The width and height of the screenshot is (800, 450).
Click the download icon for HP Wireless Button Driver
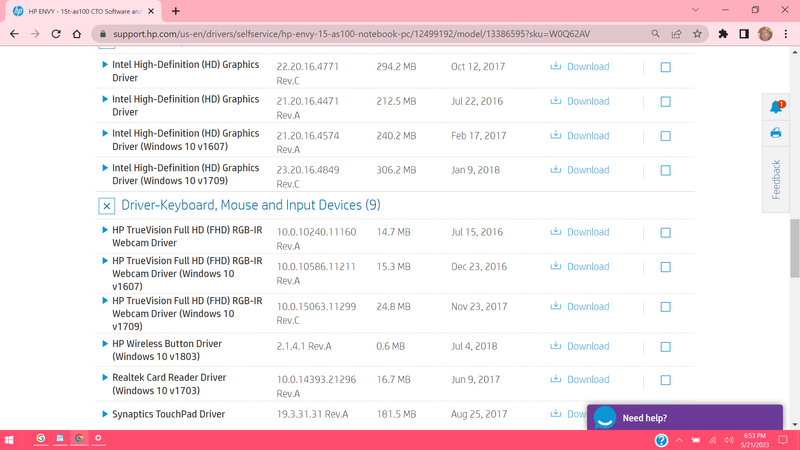click(x=555, y=346)
